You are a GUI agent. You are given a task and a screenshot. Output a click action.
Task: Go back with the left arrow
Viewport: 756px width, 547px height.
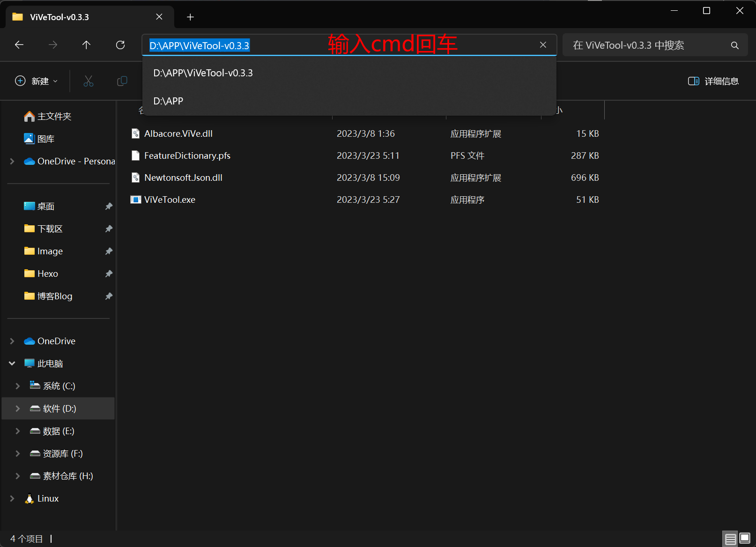(x=19, y=45)
